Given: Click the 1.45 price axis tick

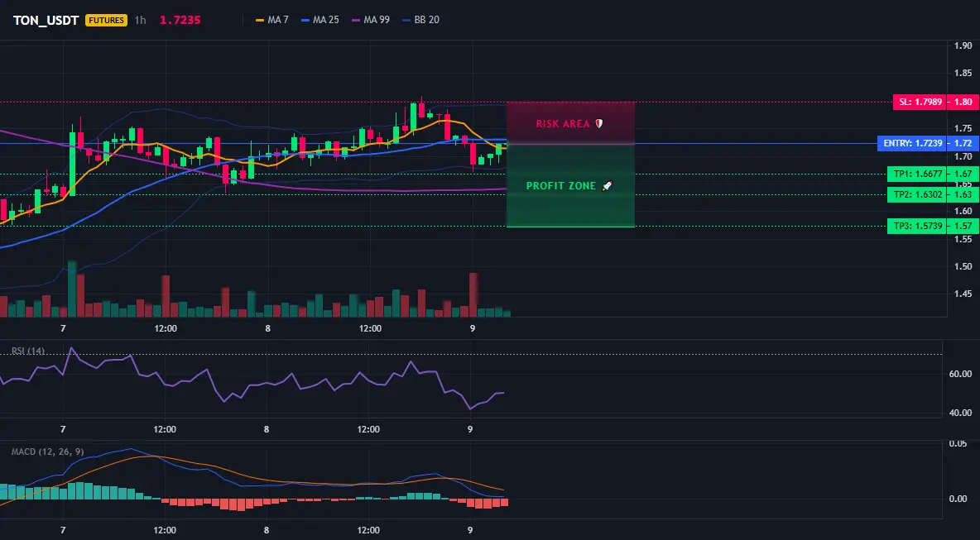Looking at the screenshot, I should [x=963, y=294].
